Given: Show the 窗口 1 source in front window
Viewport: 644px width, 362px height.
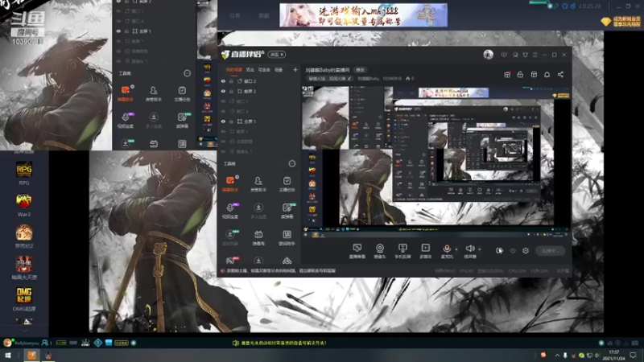Looking at the screenshot, I should click(224, 101).
